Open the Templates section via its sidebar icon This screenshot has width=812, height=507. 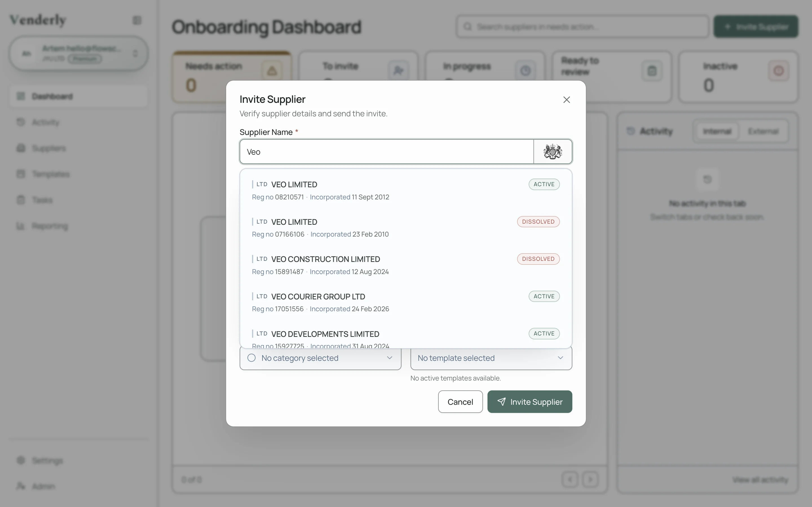tap(21, 174)
